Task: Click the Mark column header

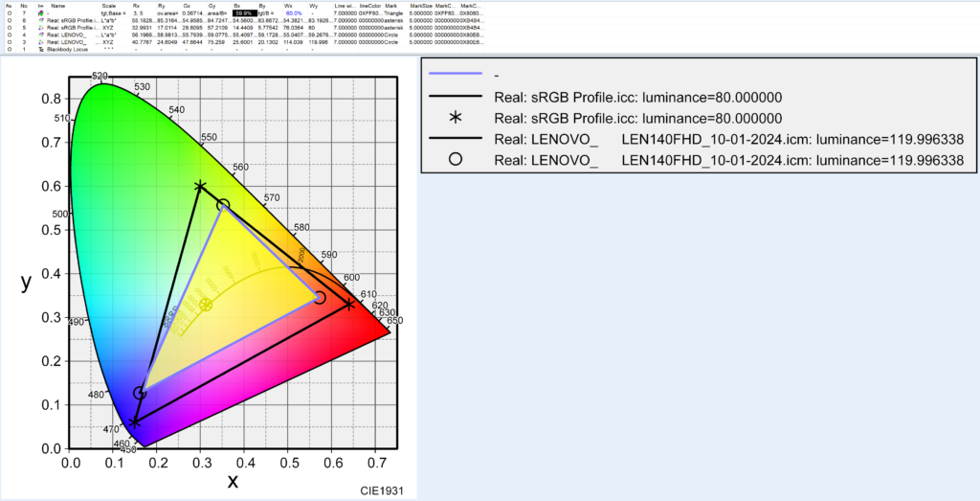Action: click(391, 6)
